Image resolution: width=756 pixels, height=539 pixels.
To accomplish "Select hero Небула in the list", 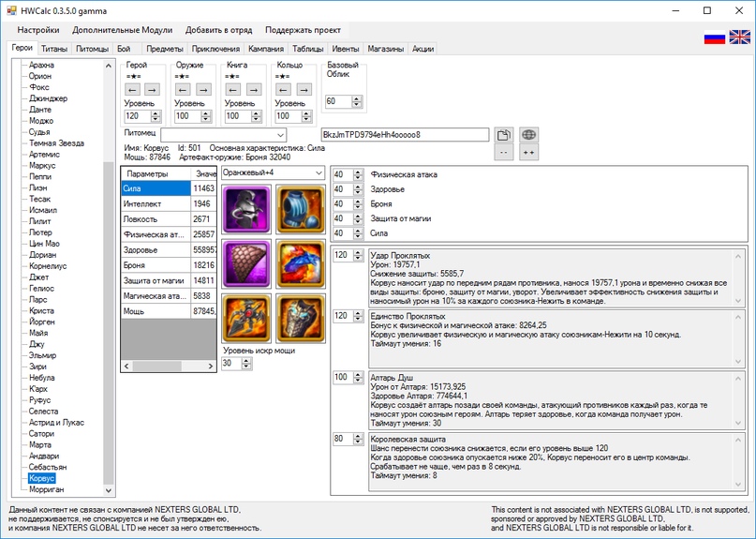I will (x=41, y=378).
